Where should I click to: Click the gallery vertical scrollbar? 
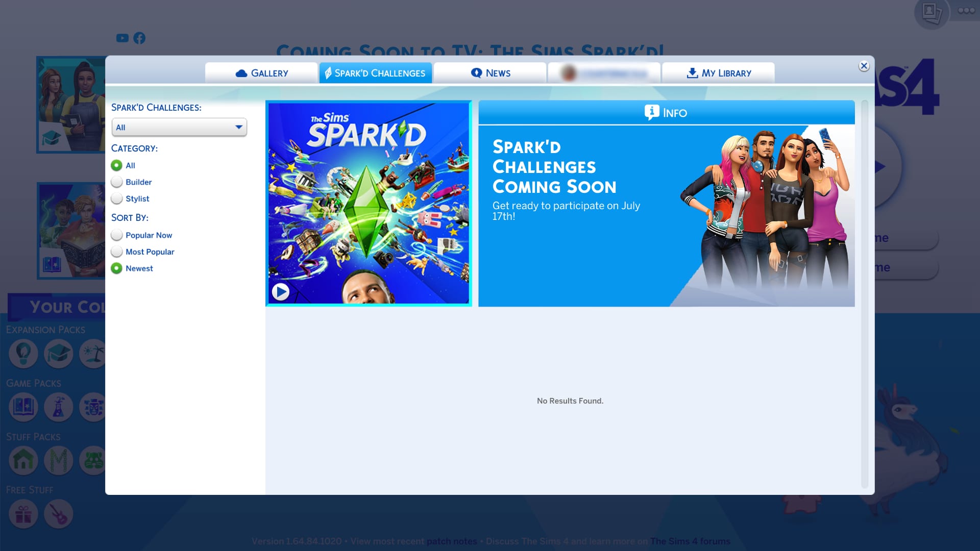tap(864, 294)
